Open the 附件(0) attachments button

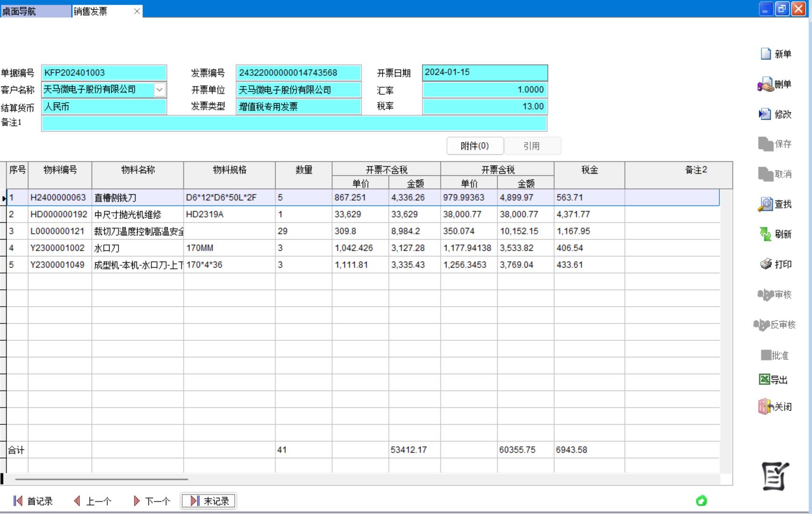click(x=474, y=146)
